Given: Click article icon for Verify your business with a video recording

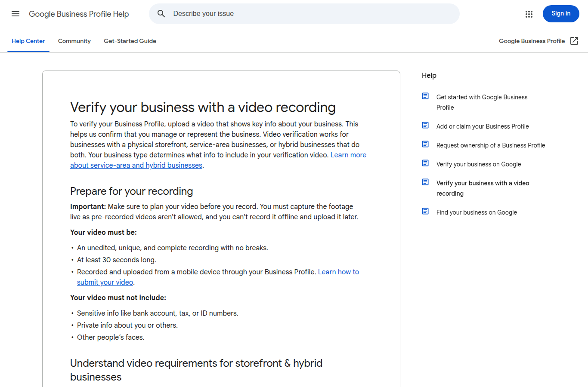Looking at the screenshot, I should [x=425, y=182].
